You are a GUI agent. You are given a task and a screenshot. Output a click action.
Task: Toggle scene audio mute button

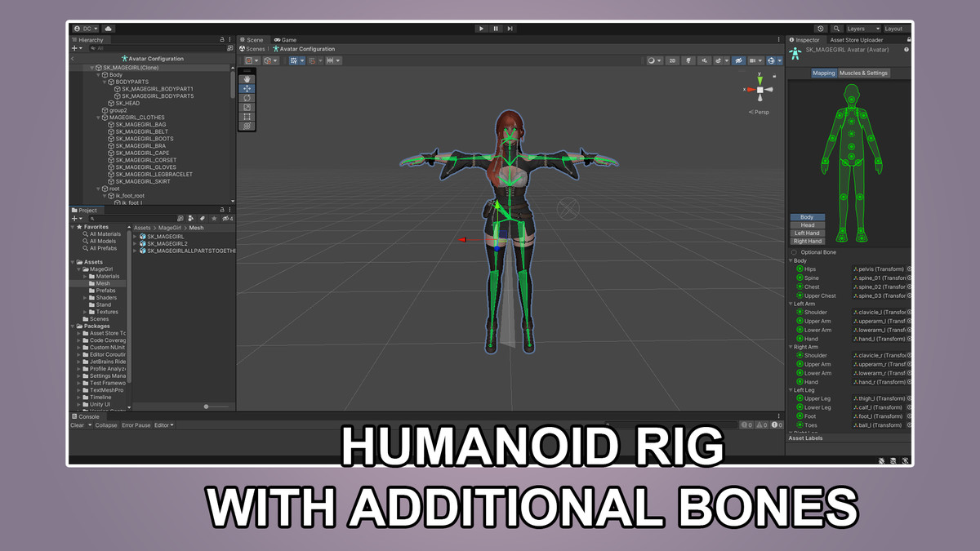[703, 60]
